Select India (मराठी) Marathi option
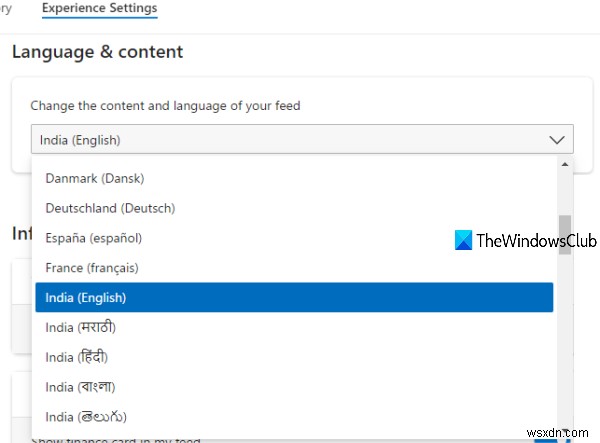This screenshot has width=600, height=443. click(81, 327)
